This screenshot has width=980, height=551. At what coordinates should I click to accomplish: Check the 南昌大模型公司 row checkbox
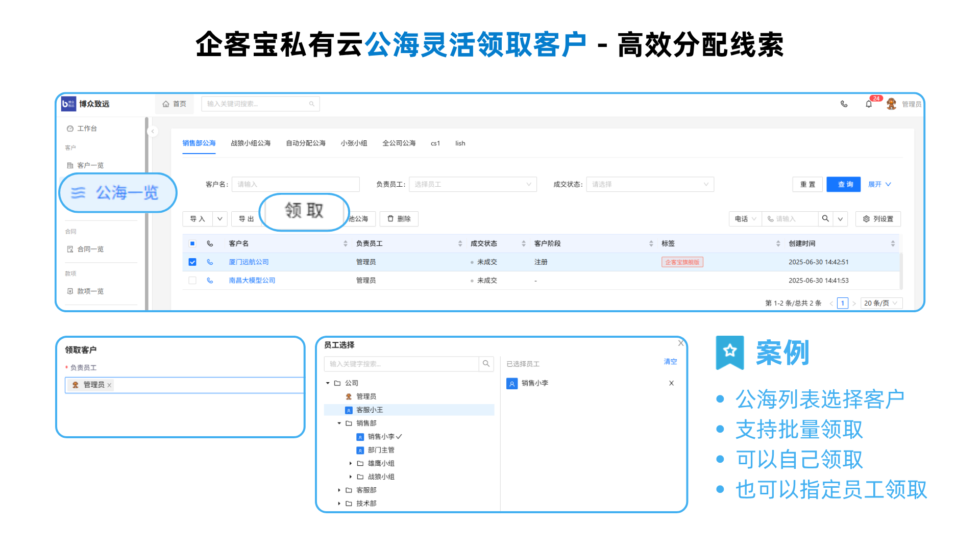192,280
